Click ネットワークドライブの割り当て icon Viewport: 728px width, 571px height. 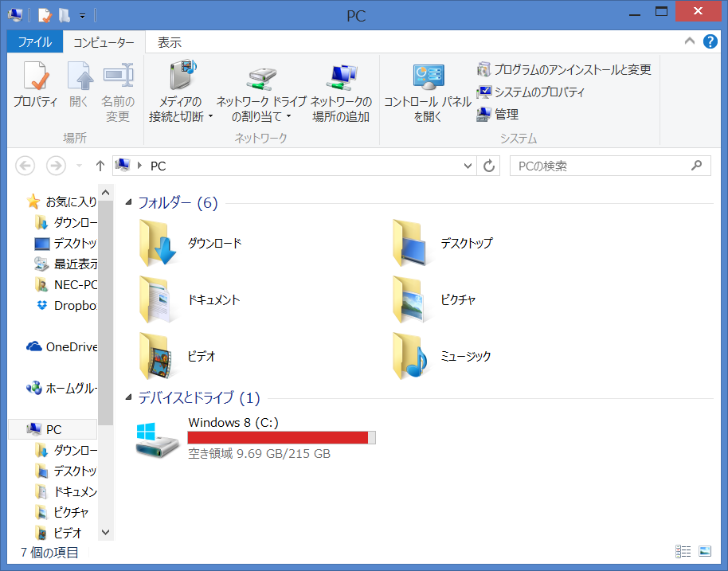pos(261,93)
